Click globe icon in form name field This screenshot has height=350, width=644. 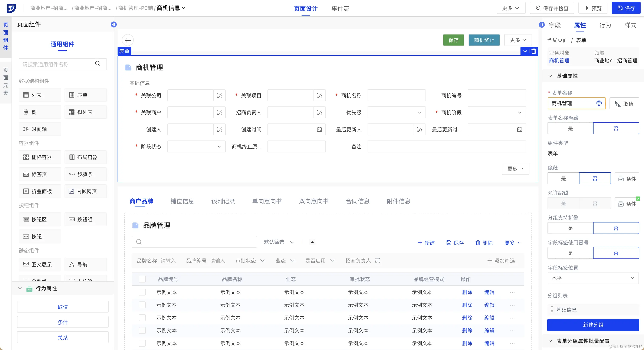tap(599, 103)
